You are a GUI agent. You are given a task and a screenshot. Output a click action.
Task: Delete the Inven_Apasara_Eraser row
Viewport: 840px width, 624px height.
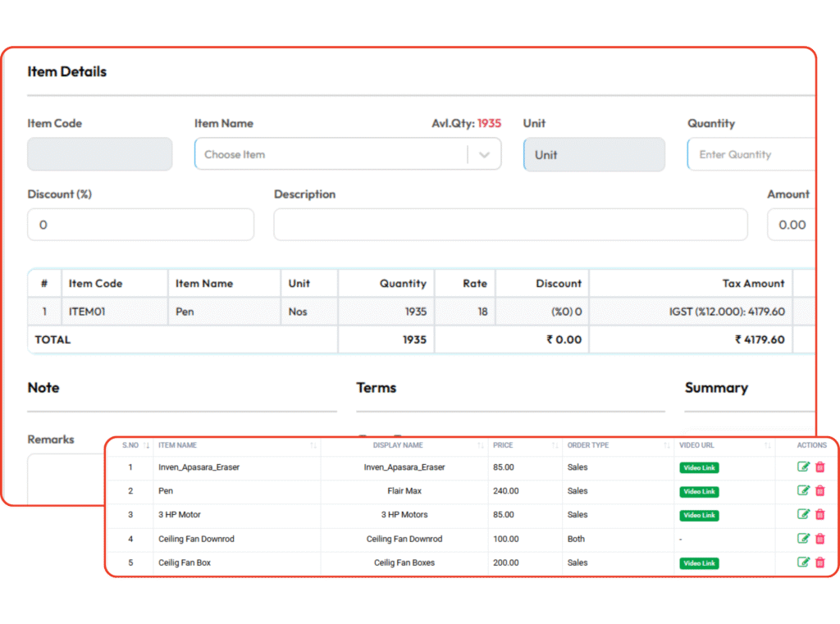(x=820, y=467)
